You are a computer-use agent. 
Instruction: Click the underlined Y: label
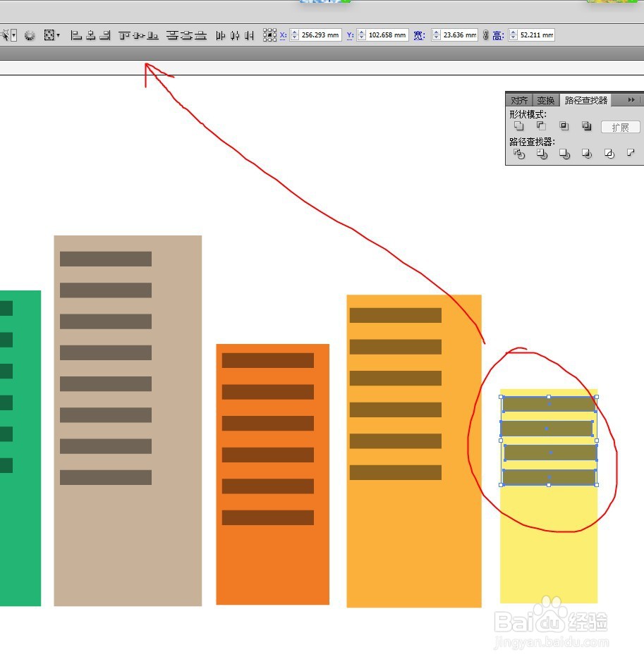pos(350,35)
